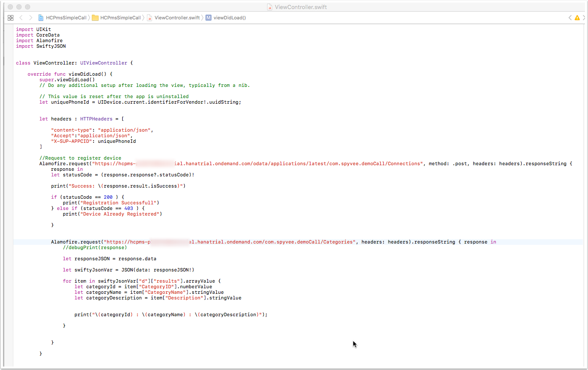
Task: Click 'UIViewController' in the class declaration
Action: tap(103, 63)
